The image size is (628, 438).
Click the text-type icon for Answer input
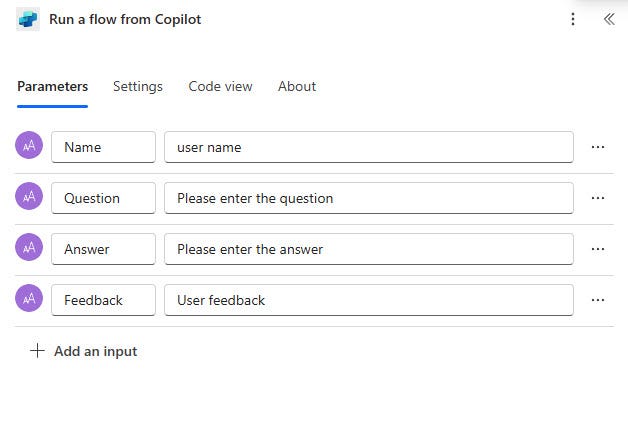[29, 247]
